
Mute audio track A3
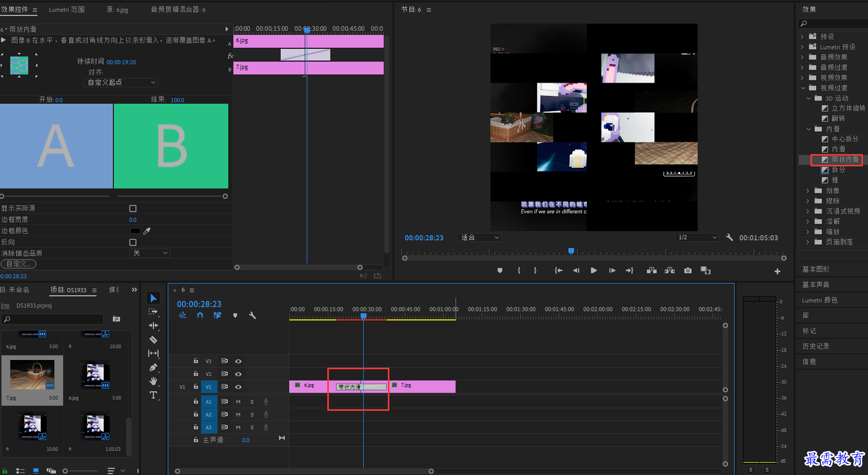[238, 427]
